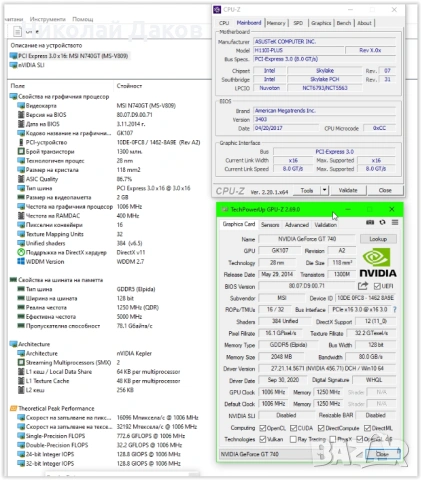This screenshot has height=480, width=421.
Task: Click the GPU-Z screenshot camera icon
Action: tap(370, 222)
